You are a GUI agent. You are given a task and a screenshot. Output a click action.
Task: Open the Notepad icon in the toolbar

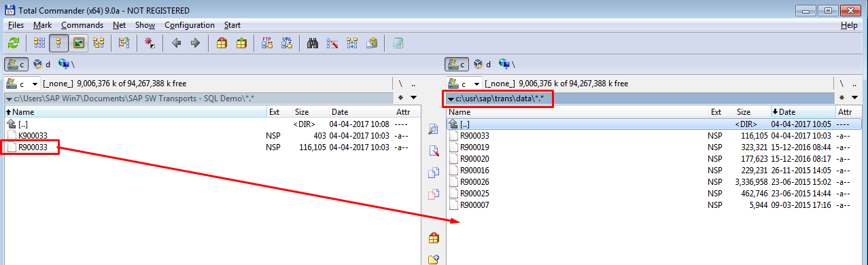pyautogui.click(x=398, y=43)
